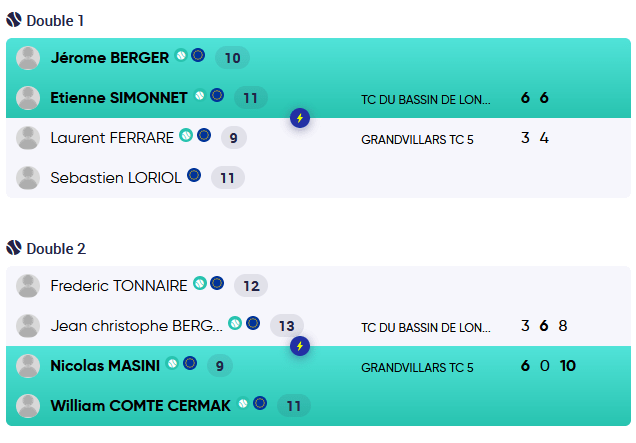Click ranking badge 13 for Jean christophe
This screenshot has width=636, height=443.
click(287, 326)
